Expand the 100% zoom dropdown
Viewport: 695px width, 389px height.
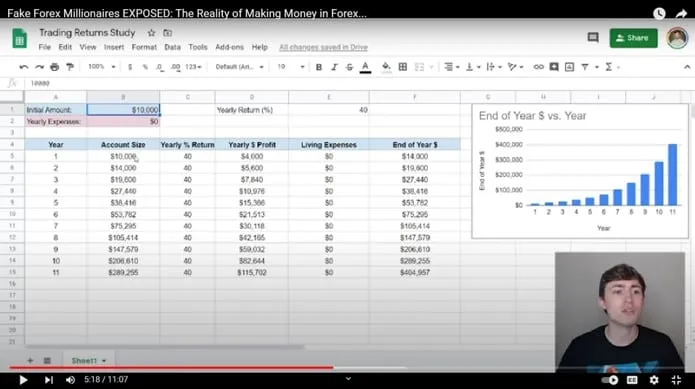coord(101,67)
